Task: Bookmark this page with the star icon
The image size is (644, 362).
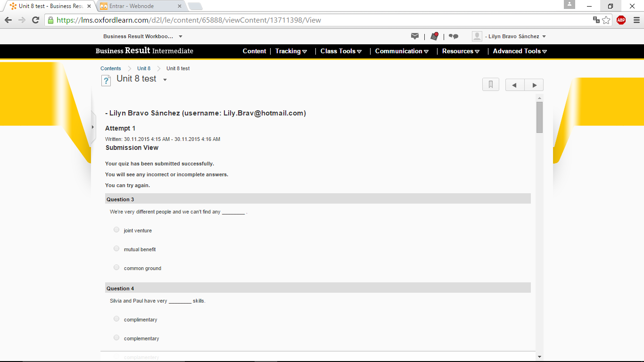Action: coord(606,20)
